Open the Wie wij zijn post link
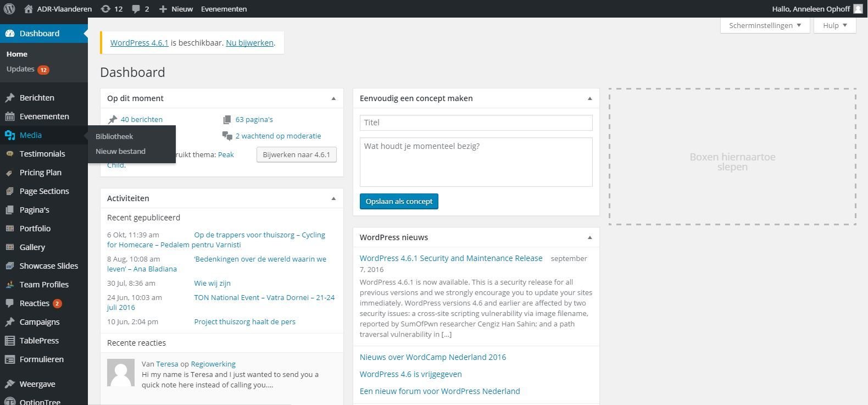 click(212, 283)
